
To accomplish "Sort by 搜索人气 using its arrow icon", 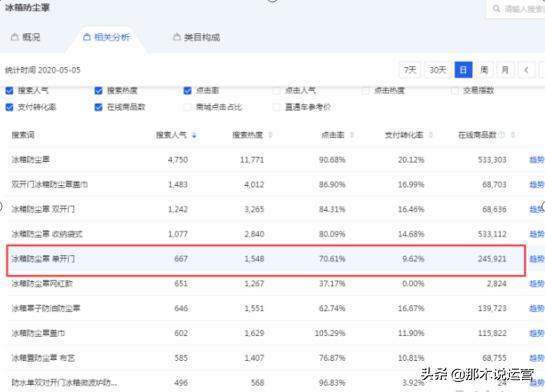I will tap(194, 135).
